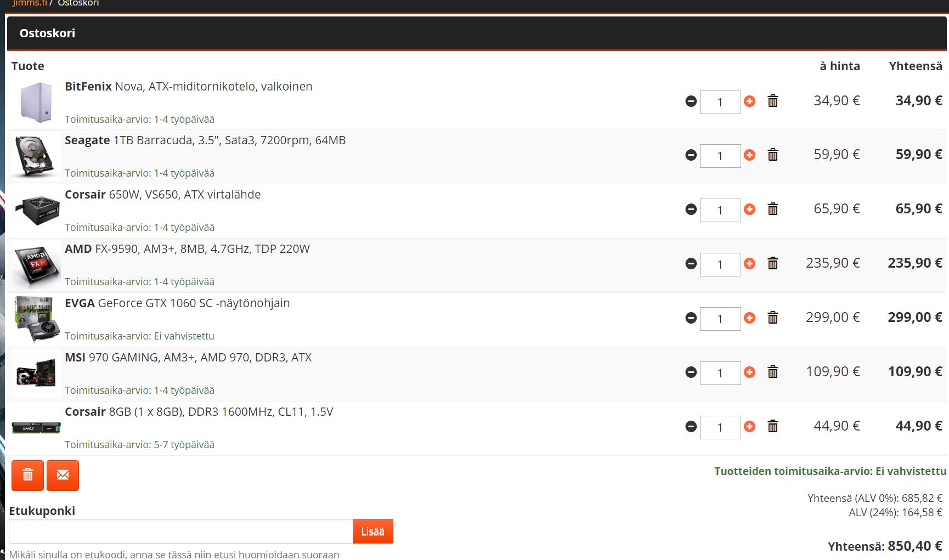
Task: Increase quantity of AMD FX-9590
Action: tap(749, 264)
